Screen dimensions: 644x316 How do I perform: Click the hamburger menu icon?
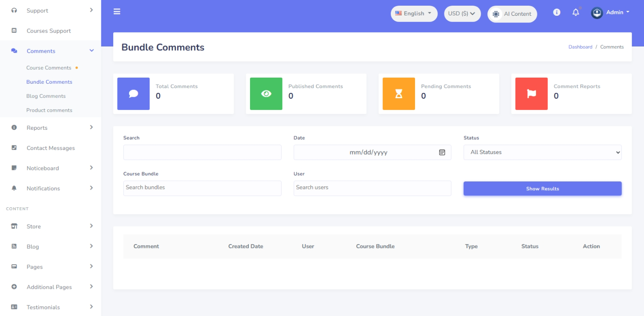[117, 12]
